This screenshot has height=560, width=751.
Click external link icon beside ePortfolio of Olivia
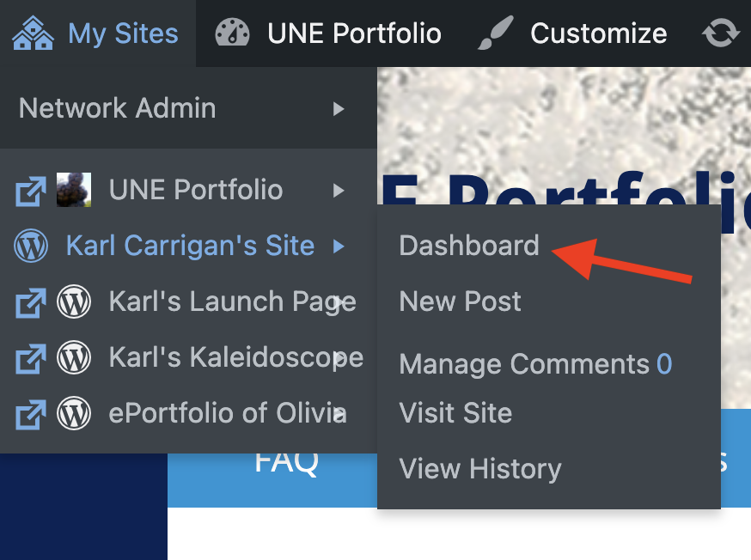pos(31,415)
